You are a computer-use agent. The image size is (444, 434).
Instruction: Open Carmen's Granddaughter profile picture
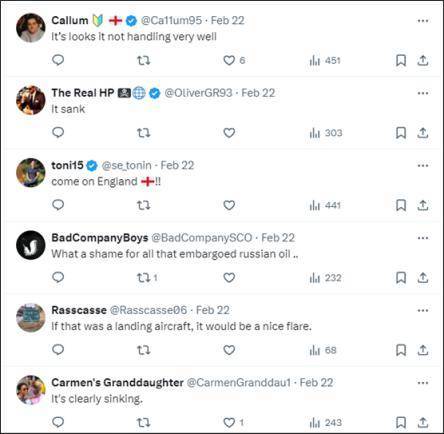pos(31,390)
